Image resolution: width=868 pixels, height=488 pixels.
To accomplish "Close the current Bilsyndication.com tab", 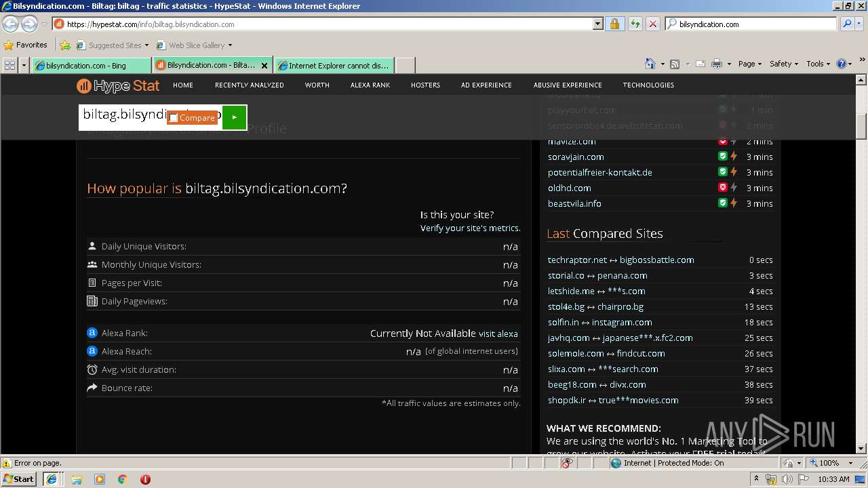I will 264,66.
